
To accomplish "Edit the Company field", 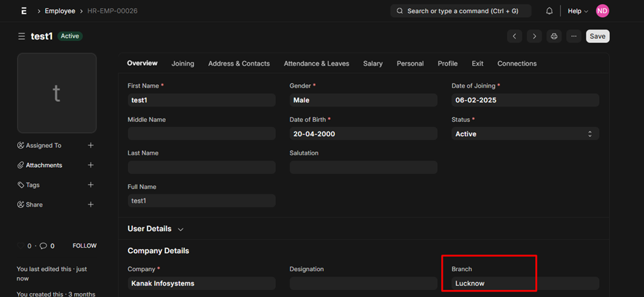I will pos(201,283).
